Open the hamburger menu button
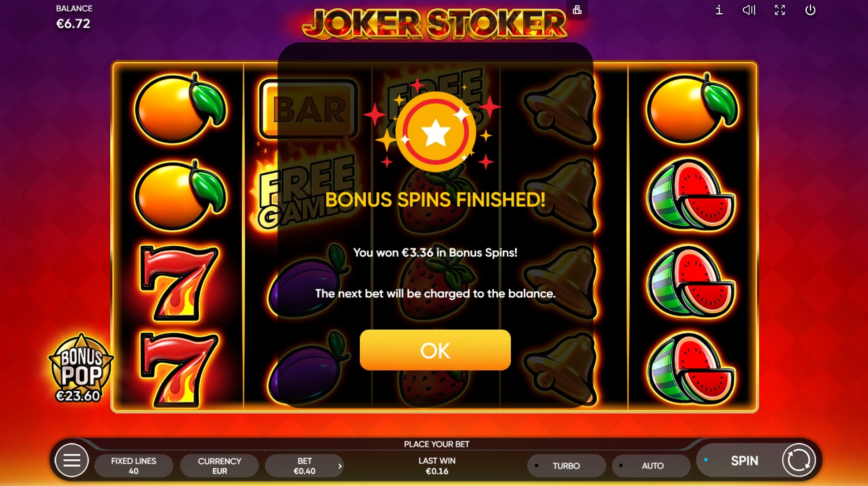868x486 pixels. (71, 461)
